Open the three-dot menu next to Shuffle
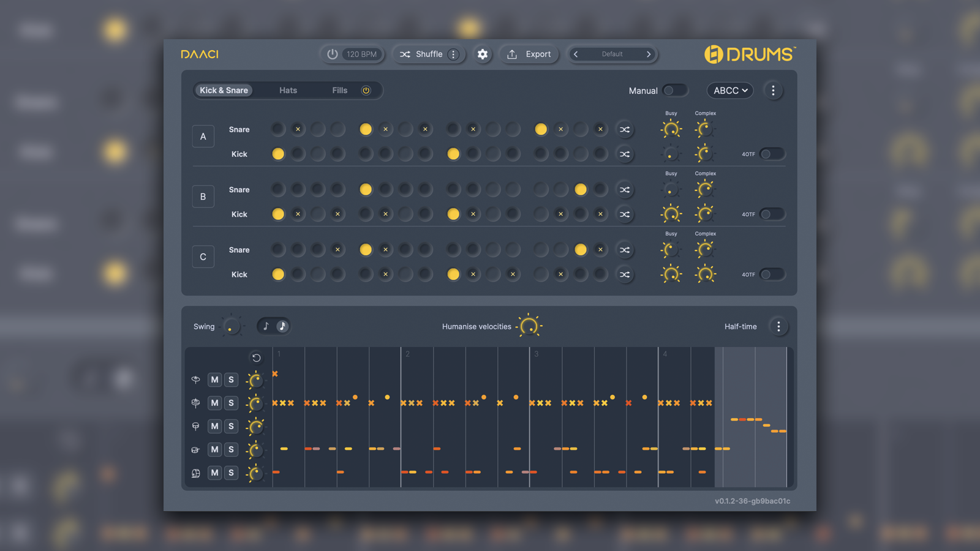This screenshot has width=980, height=551. (x=453, y=54)
